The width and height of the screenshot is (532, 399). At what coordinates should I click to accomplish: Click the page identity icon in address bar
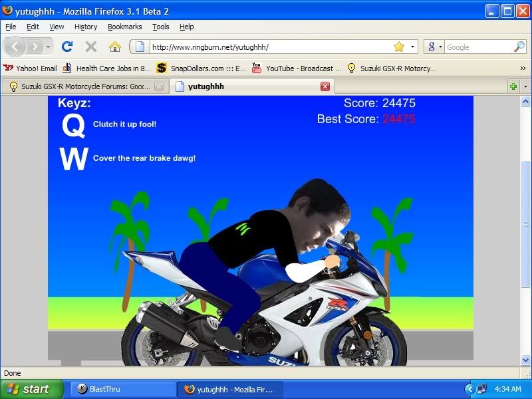140,47
